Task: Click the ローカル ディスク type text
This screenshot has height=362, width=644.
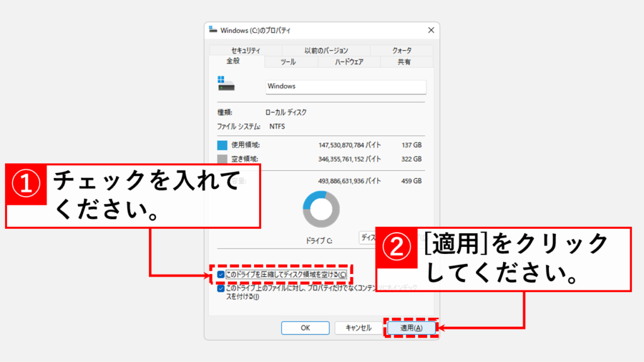Action: click(286, 112)
